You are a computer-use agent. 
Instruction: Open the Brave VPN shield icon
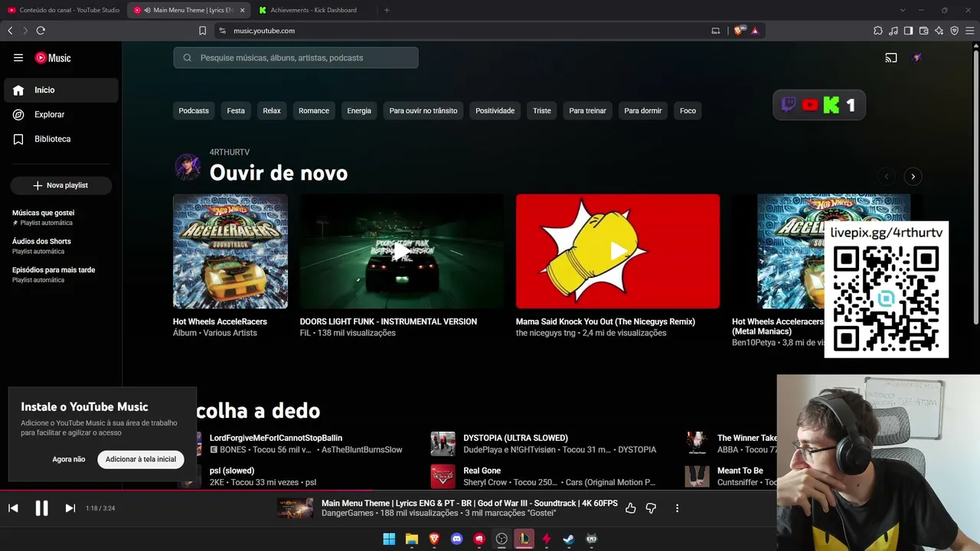[955, 31]
